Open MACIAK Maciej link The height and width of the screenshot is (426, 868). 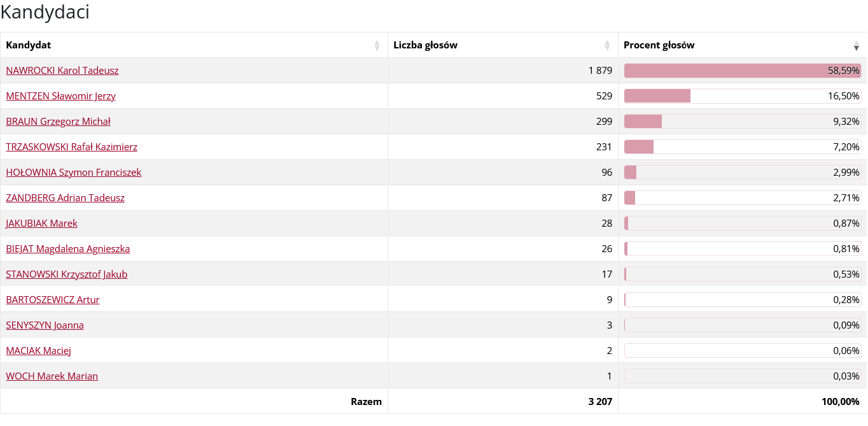point(38,351)
